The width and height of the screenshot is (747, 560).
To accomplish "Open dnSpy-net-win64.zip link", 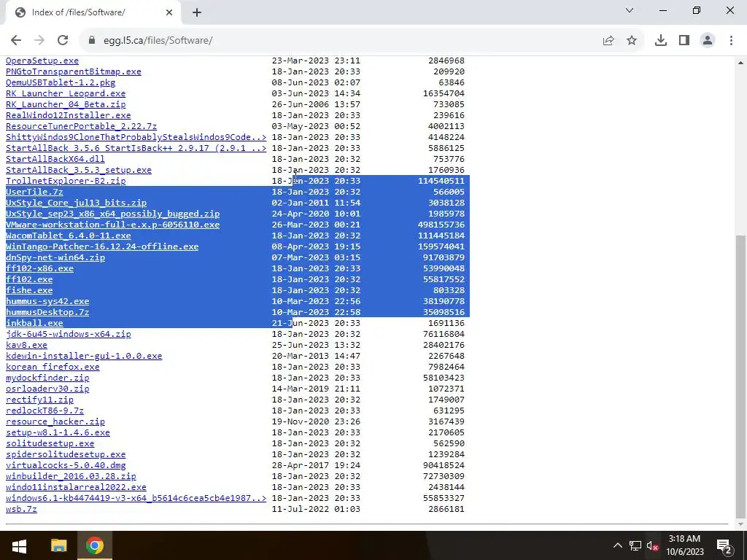I will click(55, 257).
